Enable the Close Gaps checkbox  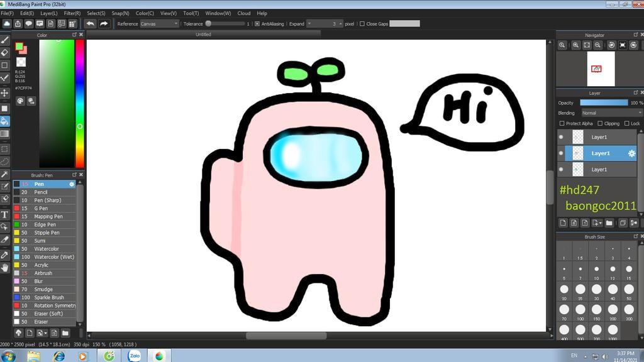(362, 24)
